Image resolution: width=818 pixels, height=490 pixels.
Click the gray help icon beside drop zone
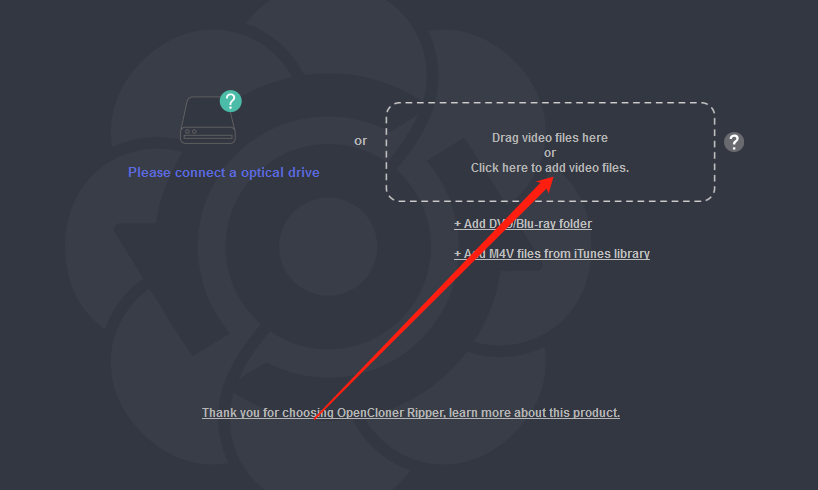coord(733,142)
